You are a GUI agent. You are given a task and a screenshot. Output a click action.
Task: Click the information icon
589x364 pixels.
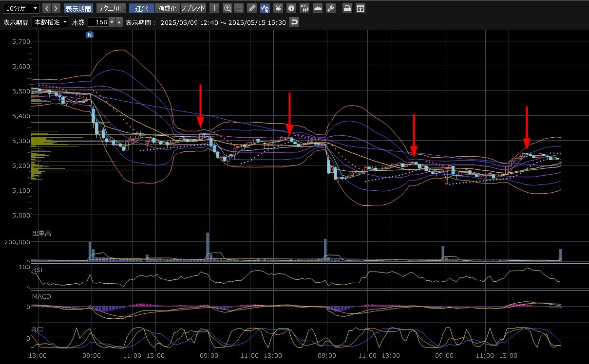pyautogui.click(x=291, y=8)
